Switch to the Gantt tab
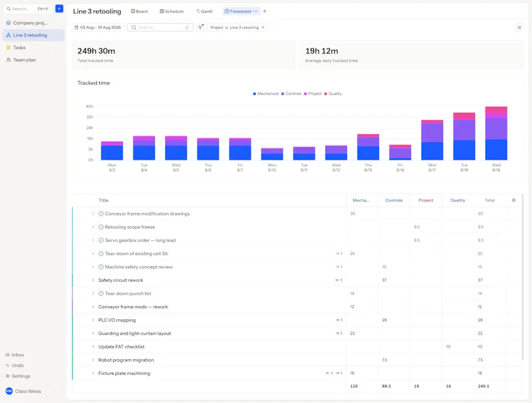The image size is (532, 403). click(x=204, y=11)
